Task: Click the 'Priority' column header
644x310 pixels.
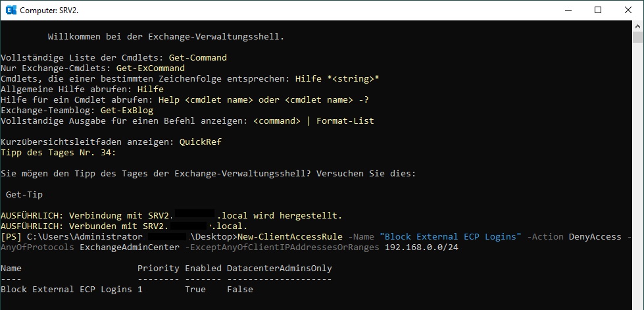Action: (x=158, y=269)
